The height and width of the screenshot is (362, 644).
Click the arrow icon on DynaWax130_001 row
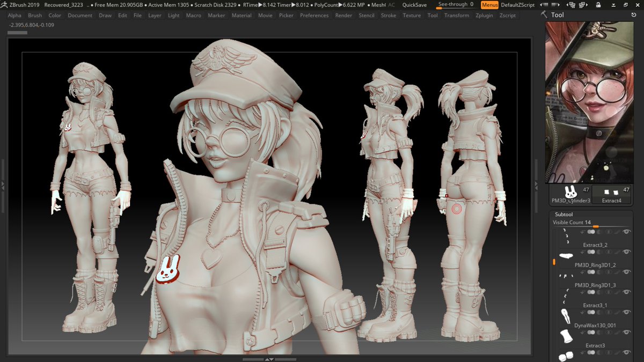click(x=583, y=312)
